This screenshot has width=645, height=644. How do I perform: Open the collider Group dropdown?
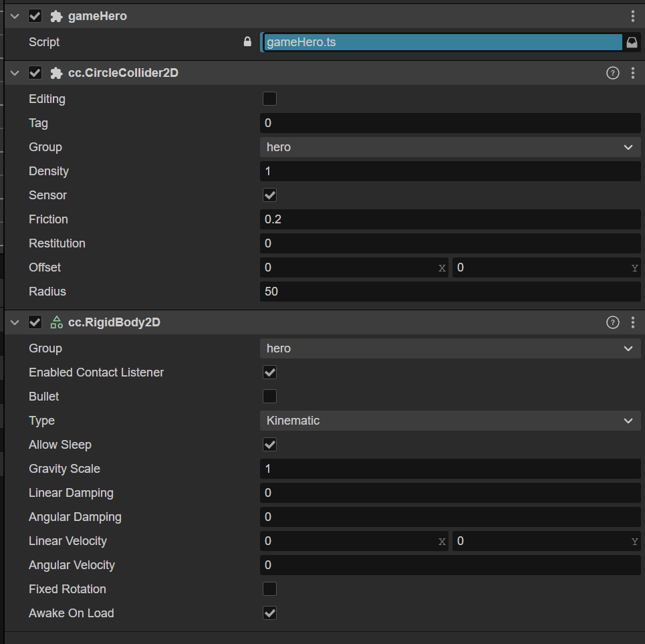pos(450,147)
